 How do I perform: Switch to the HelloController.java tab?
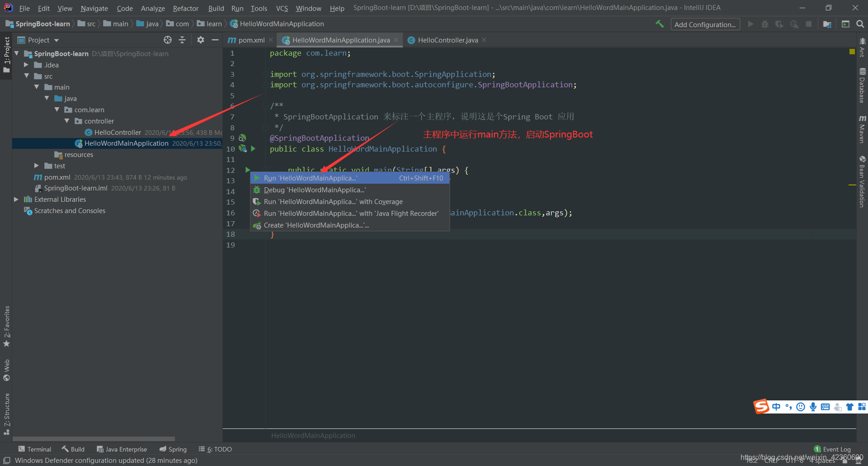[x=448, y=40]
